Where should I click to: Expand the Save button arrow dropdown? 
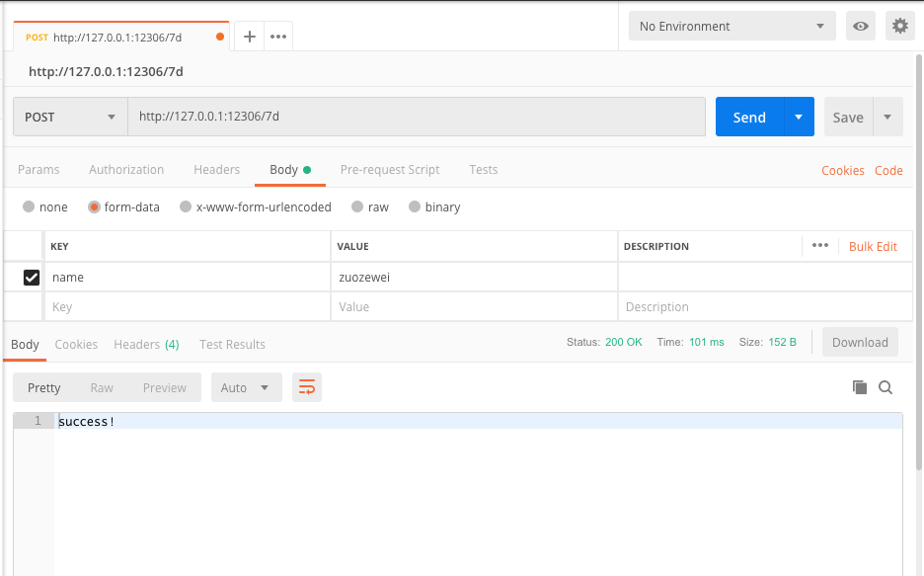point(887,117)
